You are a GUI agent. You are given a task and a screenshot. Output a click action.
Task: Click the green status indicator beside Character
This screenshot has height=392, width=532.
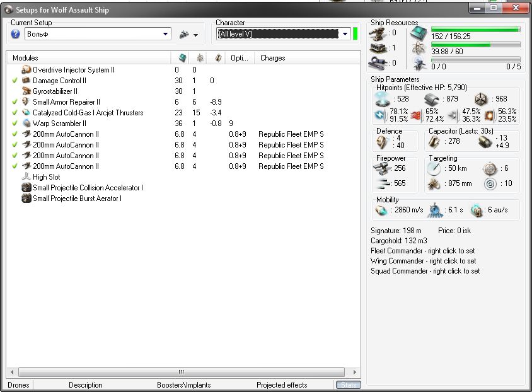[356, 34]
